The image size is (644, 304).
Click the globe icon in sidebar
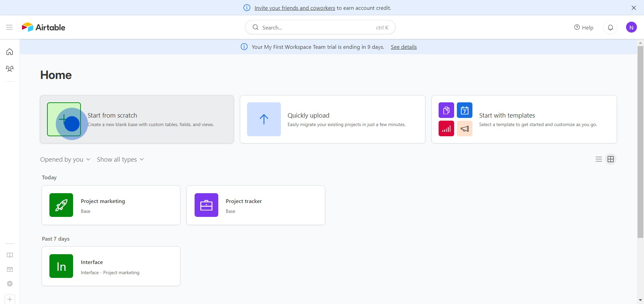10,284
